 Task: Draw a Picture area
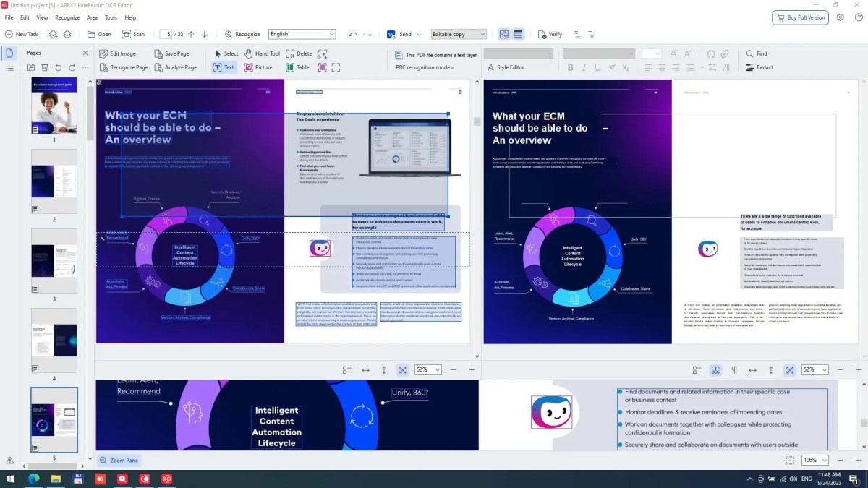[x=258, y=67]
